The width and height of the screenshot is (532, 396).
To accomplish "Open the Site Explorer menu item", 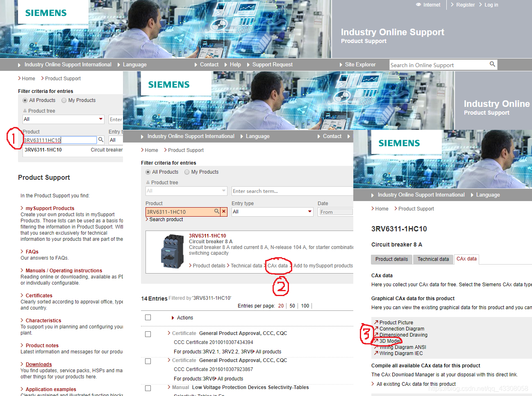I will point(360,65).
